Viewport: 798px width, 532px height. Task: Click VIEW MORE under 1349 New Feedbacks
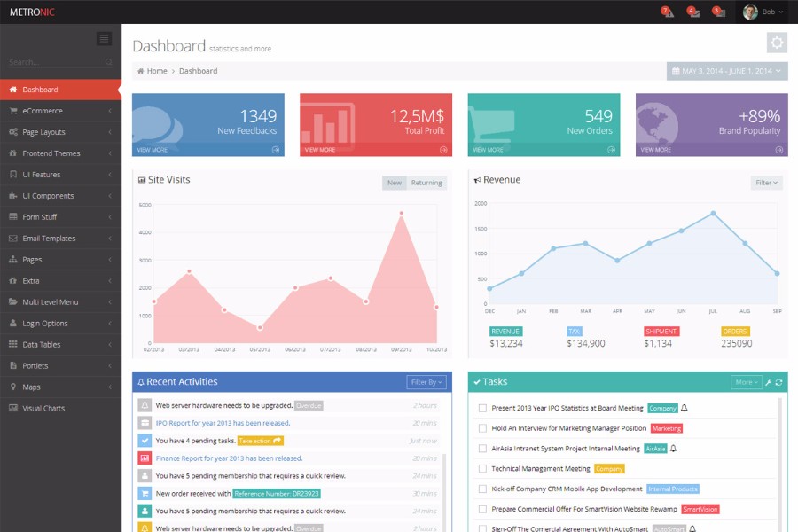tap(153, 149)
